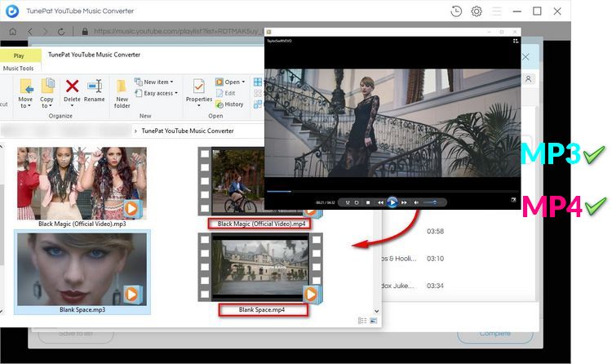Switch Explorer to large icons view
The image size is (612, 364).
point(374,321)
